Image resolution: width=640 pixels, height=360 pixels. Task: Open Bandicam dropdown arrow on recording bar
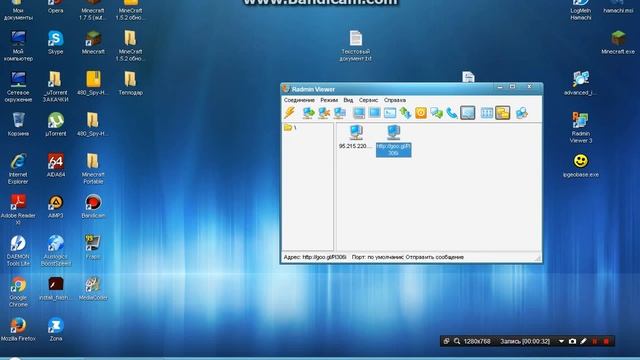(x=561, y=341)
